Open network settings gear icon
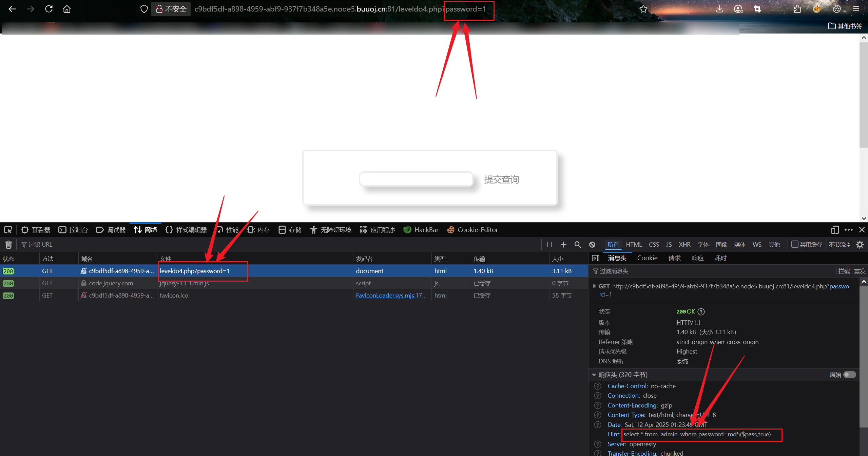Screen dimensions: 868x456 860,245
